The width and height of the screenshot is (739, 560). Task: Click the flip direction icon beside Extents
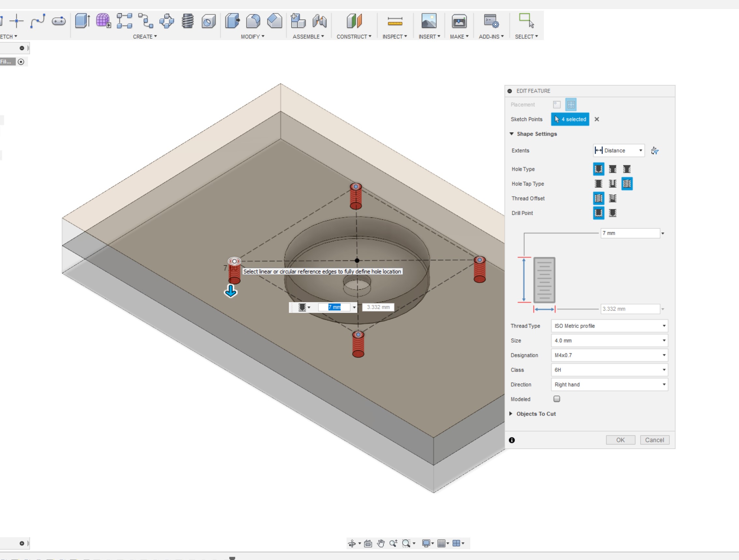click(654, 151)
